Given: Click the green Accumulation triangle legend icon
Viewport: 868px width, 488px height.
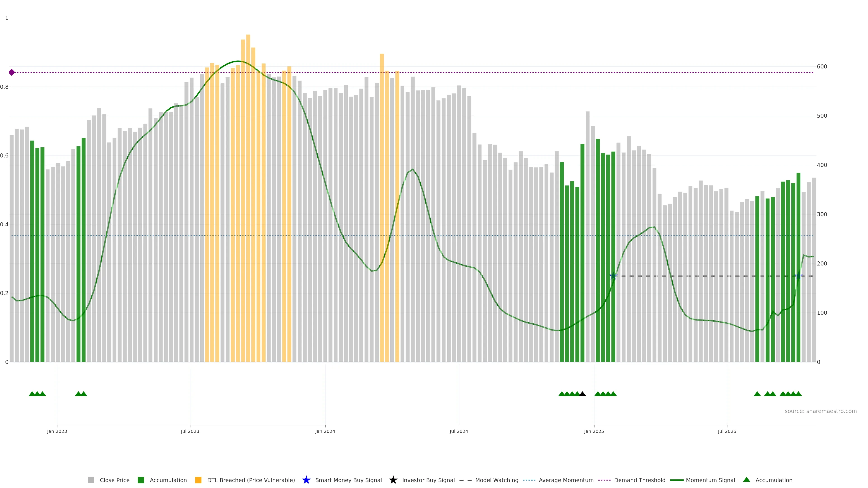Looking at the screenshot, I should [746, 480].
